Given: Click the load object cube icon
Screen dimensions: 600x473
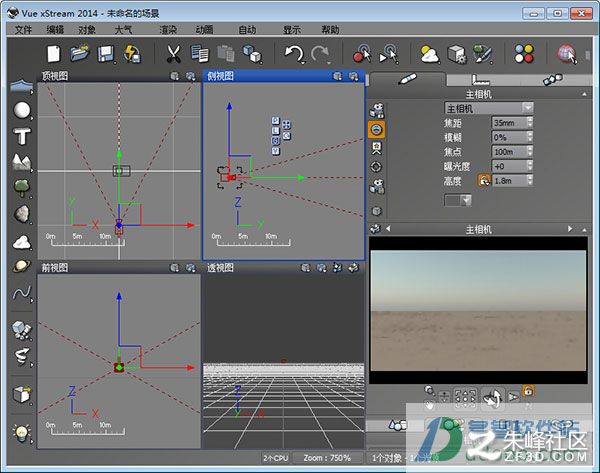Looking at the screenshot, I should pyautogui.click(x=22, y=394).
